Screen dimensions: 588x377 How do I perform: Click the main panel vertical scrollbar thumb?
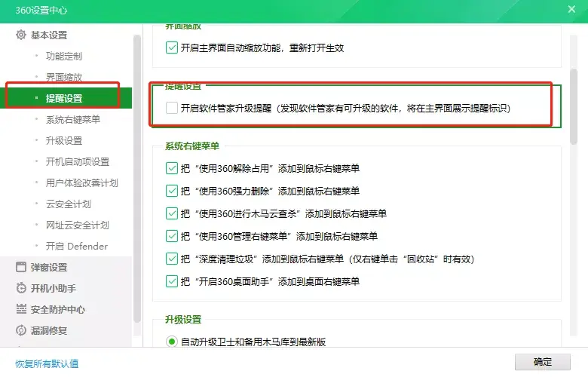click(x=574, y=106)
